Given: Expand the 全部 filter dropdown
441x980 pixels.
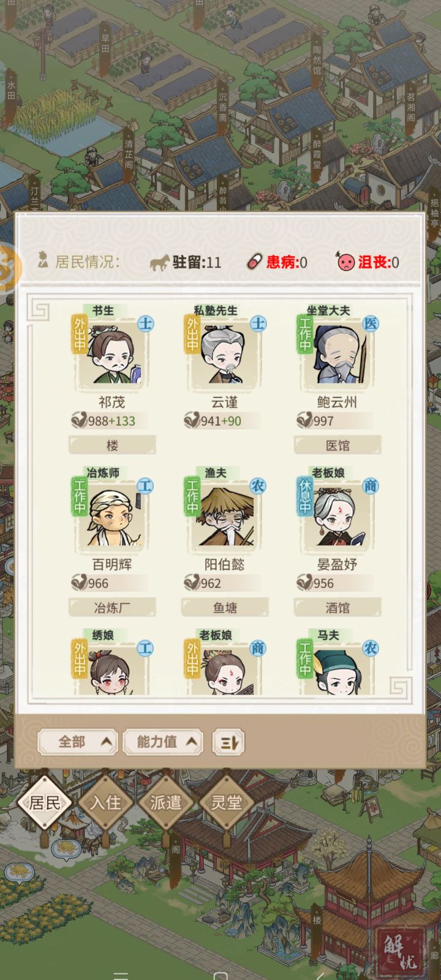Looking at the screenshot, I should point(77,742).
